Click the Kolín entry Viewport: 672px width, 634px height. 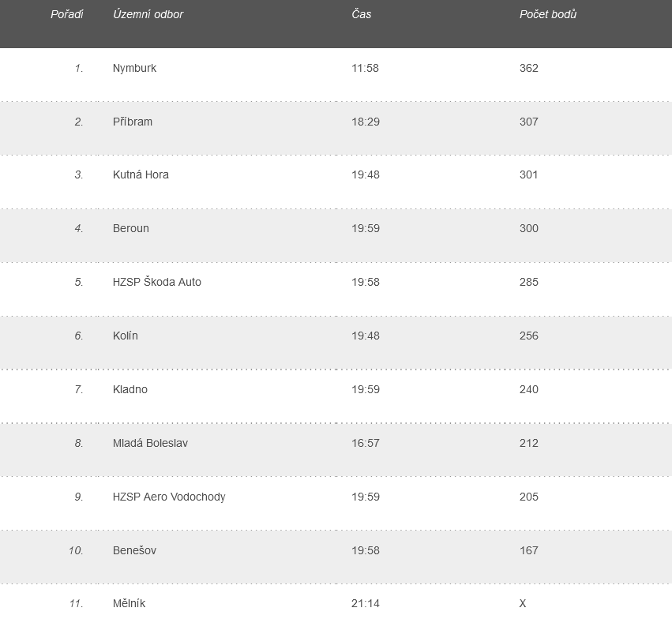tap(125, 336)
